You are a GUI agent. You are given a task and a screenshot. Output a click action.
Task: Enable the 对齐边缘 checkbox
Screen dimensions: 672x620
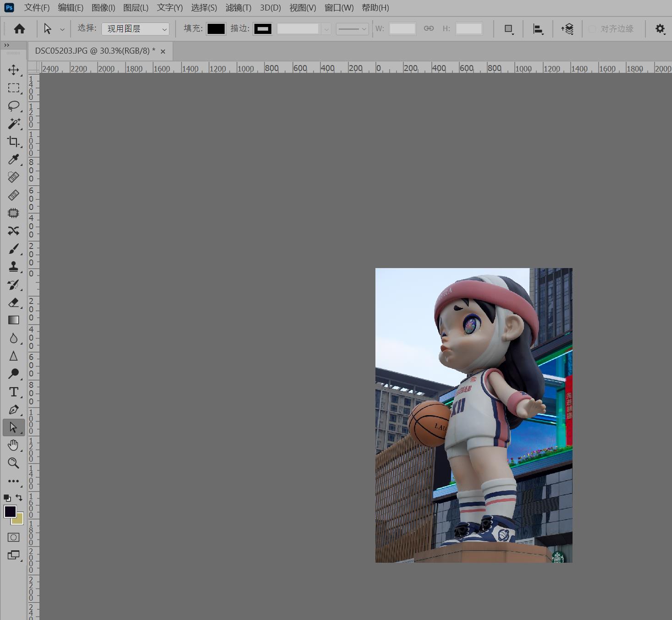[592, 29]
